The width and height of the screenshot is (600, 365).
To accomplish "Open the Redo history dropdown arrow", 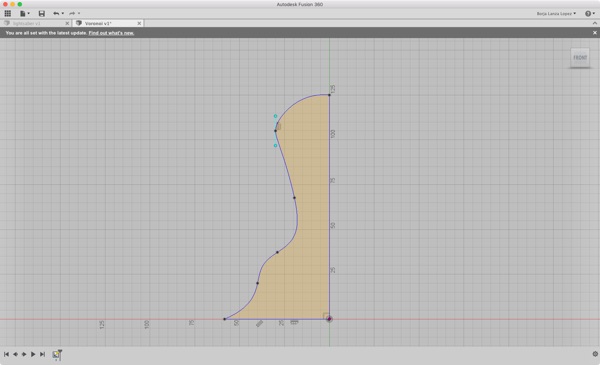I will [79, 13].
